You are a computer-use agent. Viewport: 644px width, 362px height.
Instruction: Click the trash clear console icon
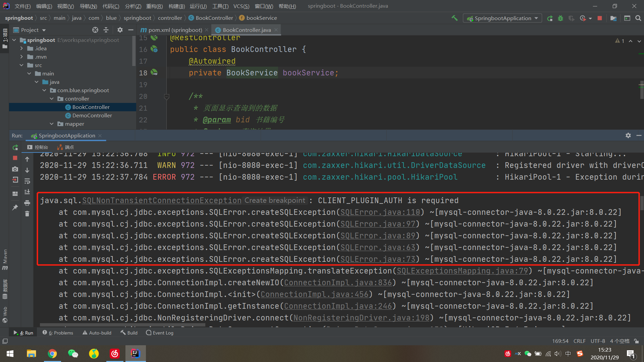point(27,214)
